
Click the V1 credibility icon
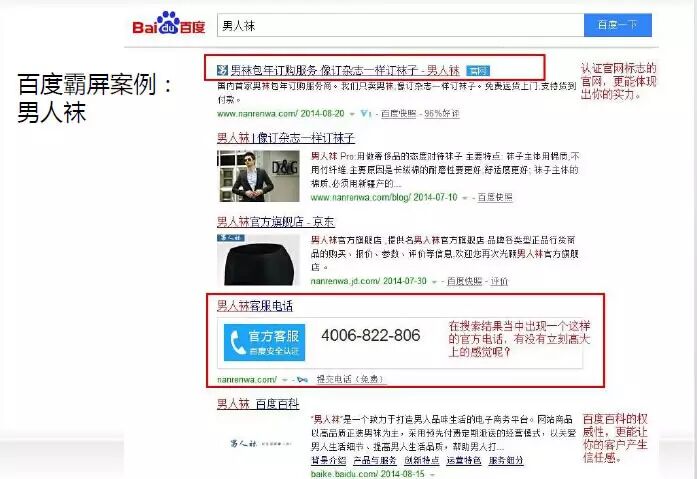(365, 114)
